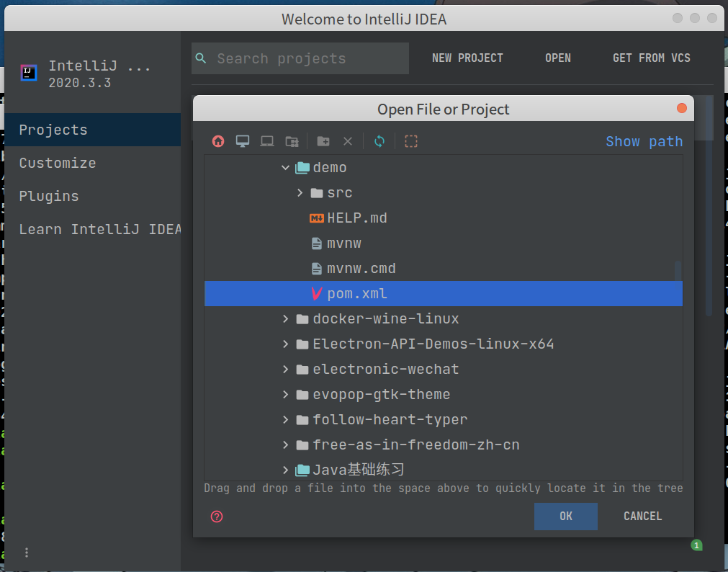Confirm the dialog with OK
728x572 pixels.
coord(565,517)
